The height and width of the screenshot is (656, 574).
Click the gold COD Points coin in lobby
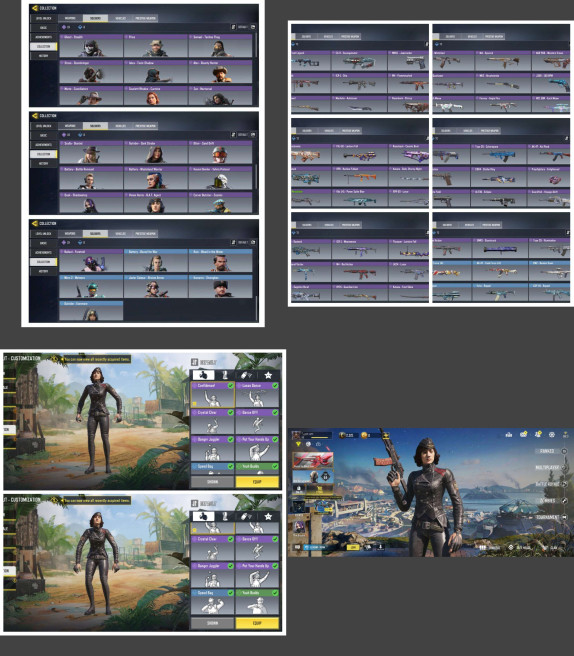click(364, 436)
